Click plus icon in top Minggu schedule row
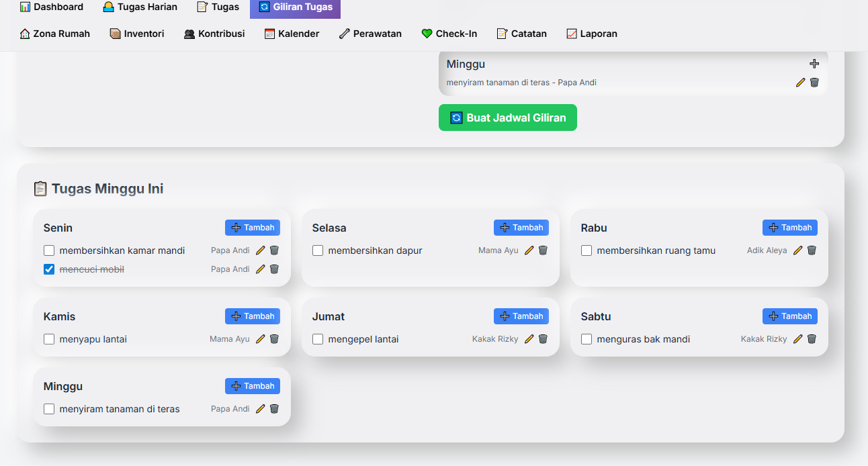The image size is (868, 466). [x=814, y=64]
